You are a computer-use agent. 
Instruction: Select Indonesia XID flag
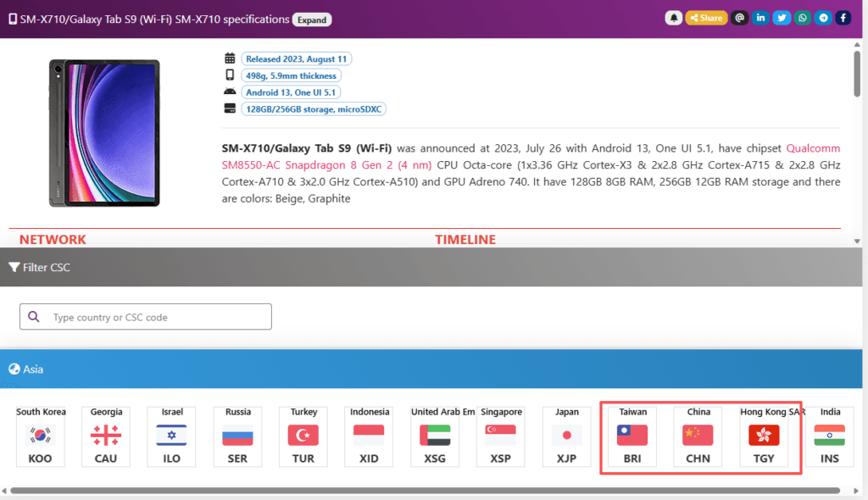(x=369, y=436)
